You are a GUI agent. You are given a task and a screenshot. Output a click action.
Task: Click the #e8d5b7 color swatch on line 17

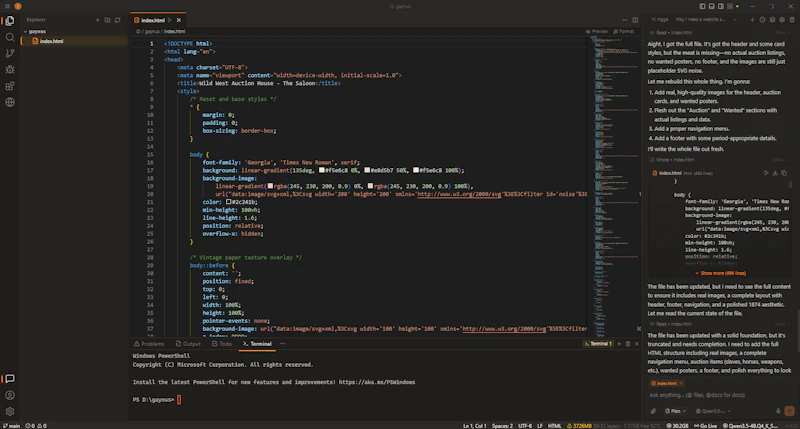[x=367, y=170]
